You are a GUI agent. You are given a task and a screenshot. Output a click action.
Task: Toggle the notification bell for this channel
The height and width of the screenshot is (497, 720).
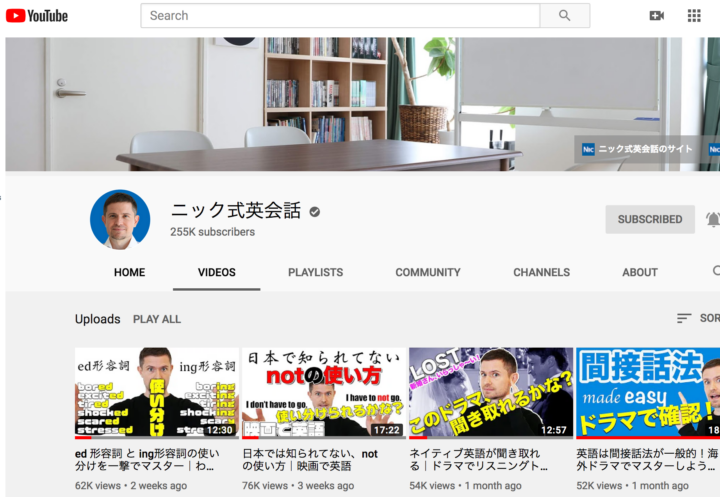713,220
